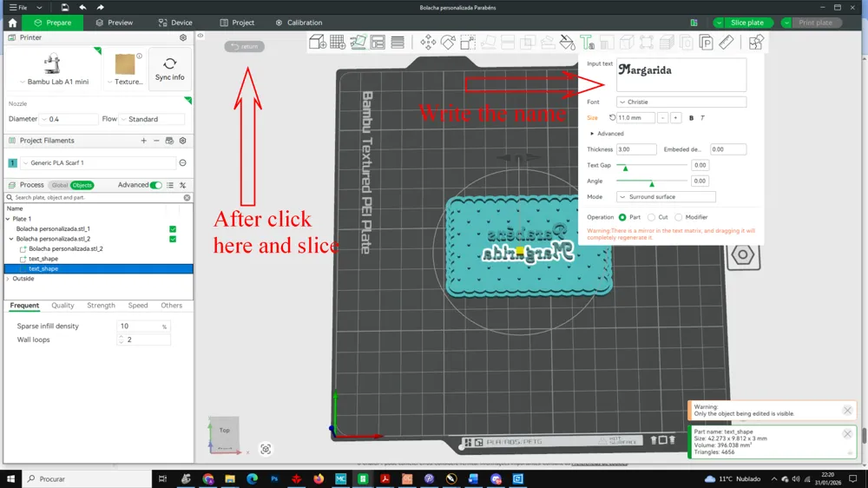
Task: Switch process scope to Global
Action: pos(59,185)
